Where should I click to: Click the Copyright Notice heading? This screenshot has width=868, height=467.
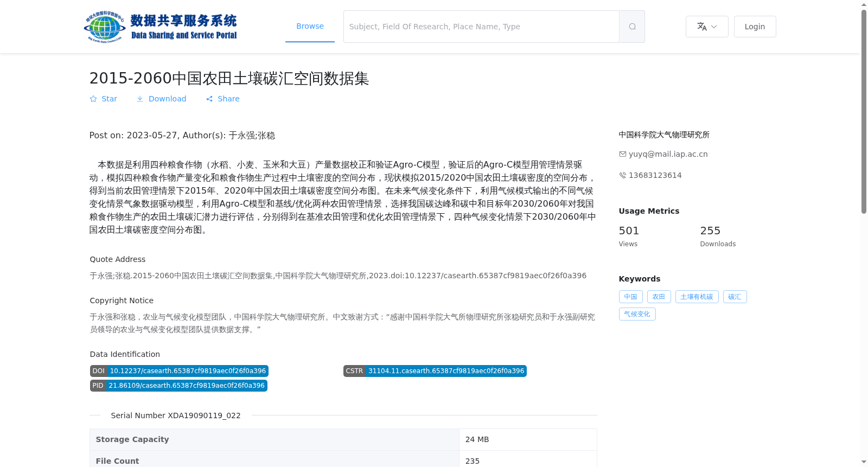(x=122, y=300)
